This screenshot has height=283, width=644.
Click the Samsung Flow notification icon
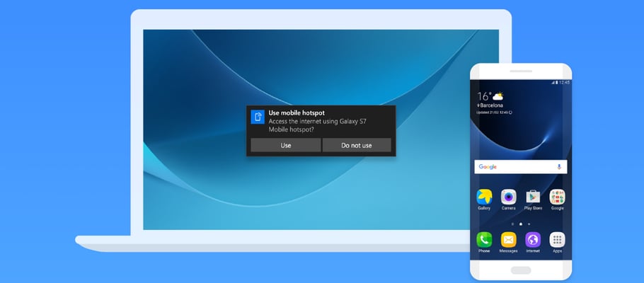pos(258,117)
